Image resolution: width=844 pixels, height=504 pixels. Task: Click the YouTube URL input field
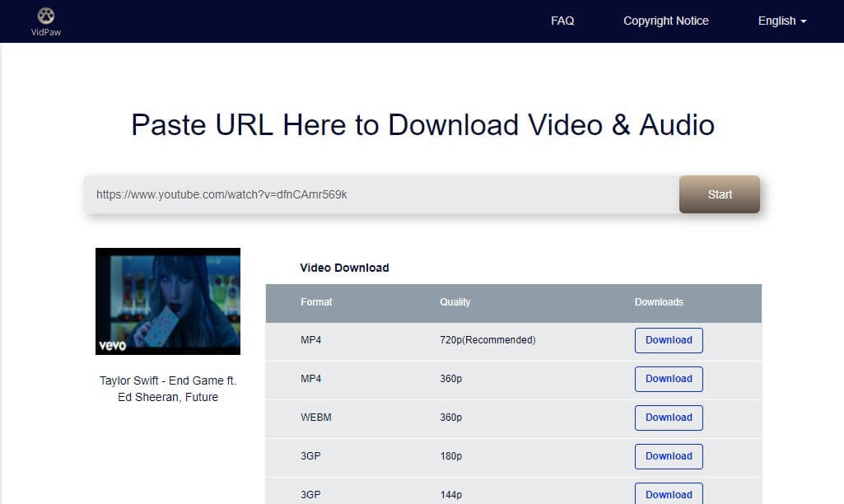pos(381,194)
